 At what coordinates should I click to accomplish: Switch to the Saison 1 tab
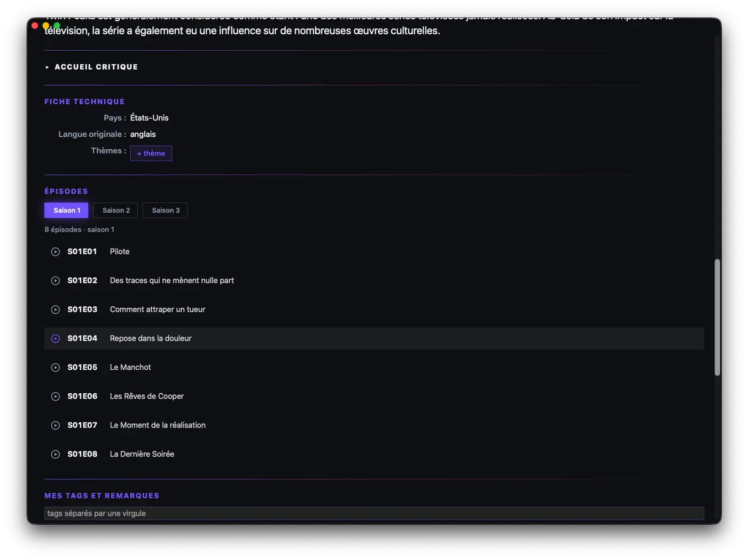tap(66, 210)
